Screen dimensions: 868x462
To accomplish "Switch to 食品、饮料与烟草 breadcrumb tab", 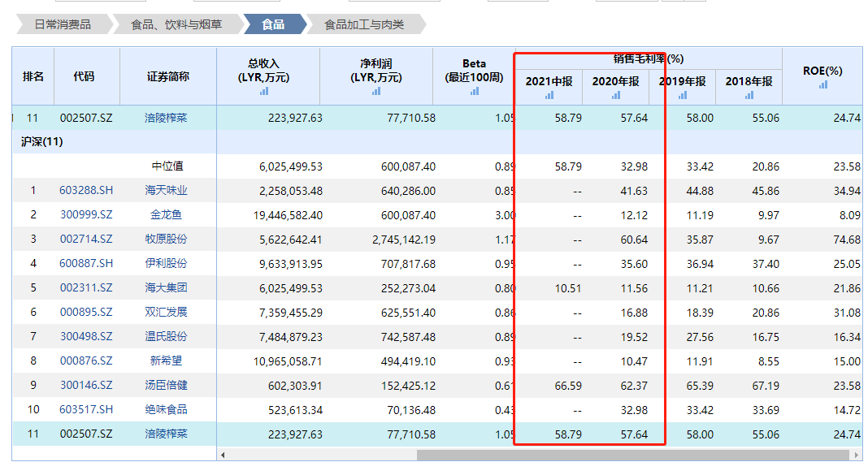I will click(176, 24).
